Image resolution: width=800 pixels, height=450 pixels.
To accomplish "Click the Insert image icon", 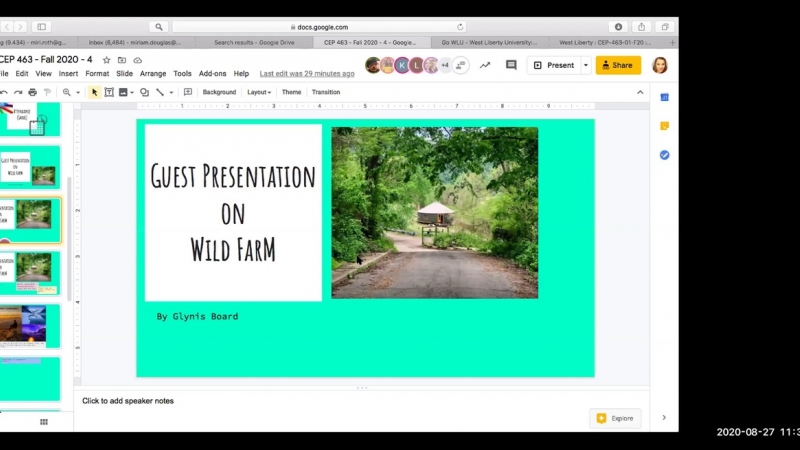I will [x=124, y=92].
